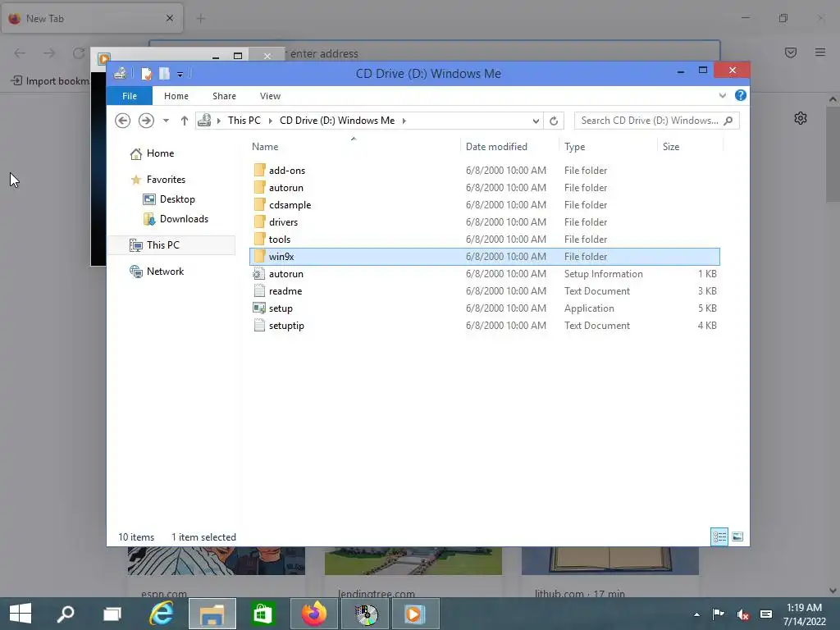The height and width of the screenshot is (630, 840).
Task: Switch to large icons view layout
Action: point(737,536)
